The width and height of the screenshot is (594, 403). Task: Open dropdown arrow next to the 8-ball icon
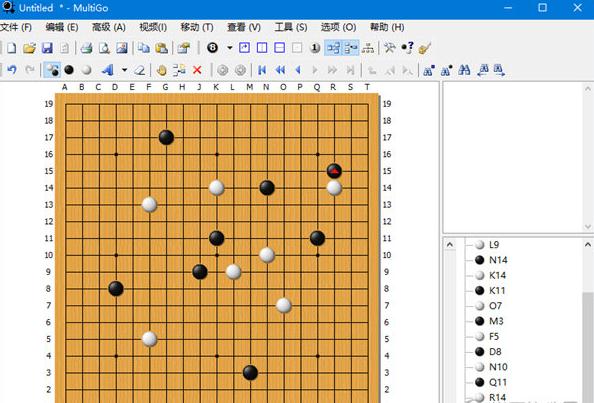tap(230, 48)
